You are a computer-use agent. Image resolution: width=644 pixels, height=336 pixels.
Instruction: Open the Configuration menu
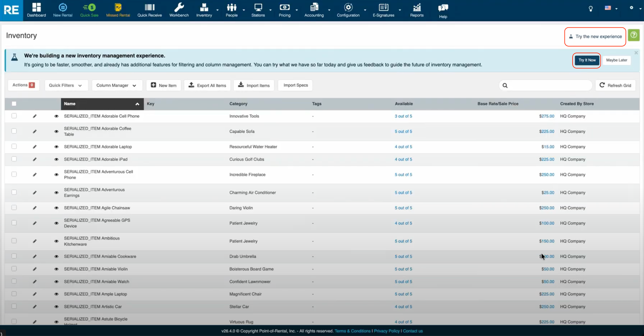348,10
